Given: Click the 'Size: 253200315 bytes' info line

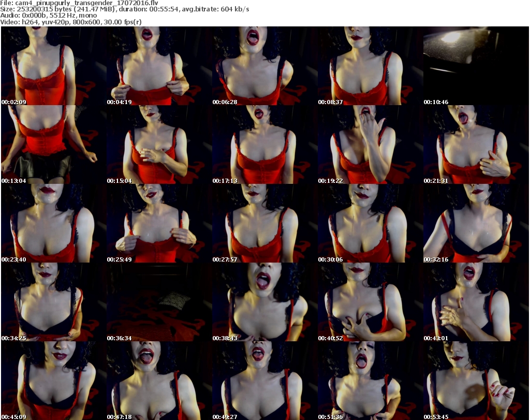Looking at the screenshot, I should click(124, 9).
